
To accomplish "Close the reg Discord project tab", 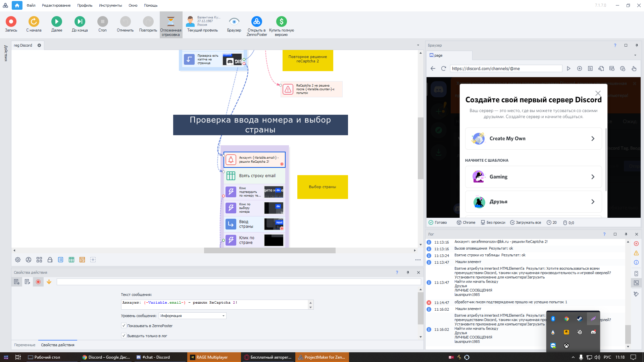I will point(39,45).
